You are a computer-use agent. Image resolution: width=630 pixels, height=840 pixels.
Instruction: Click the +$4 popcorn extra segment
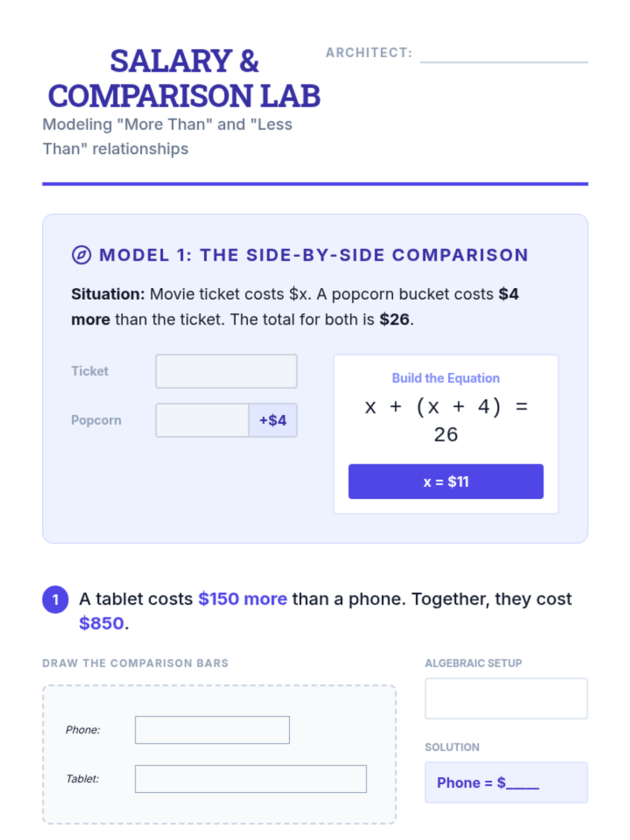point(273,420)
